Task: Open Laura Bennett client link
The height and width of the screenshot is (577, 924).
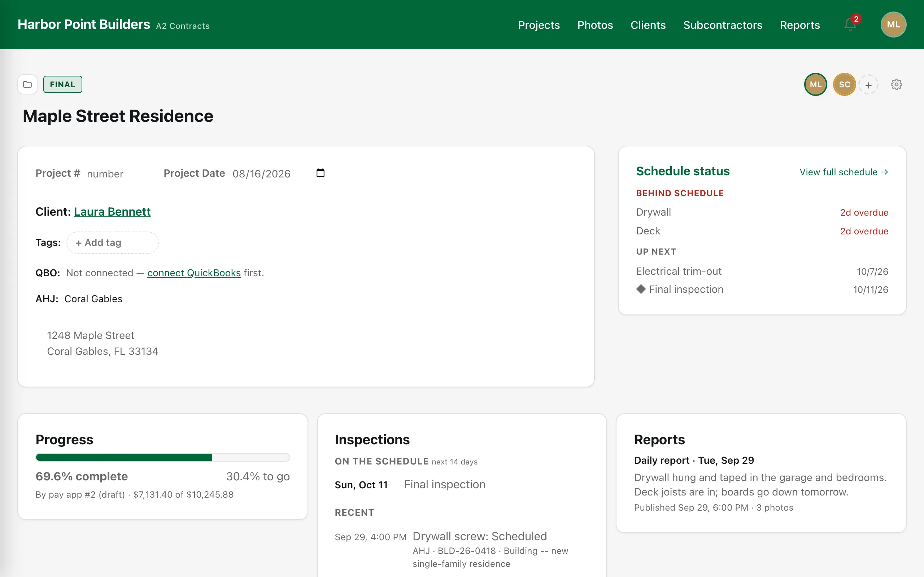Action: pos(112,211)
